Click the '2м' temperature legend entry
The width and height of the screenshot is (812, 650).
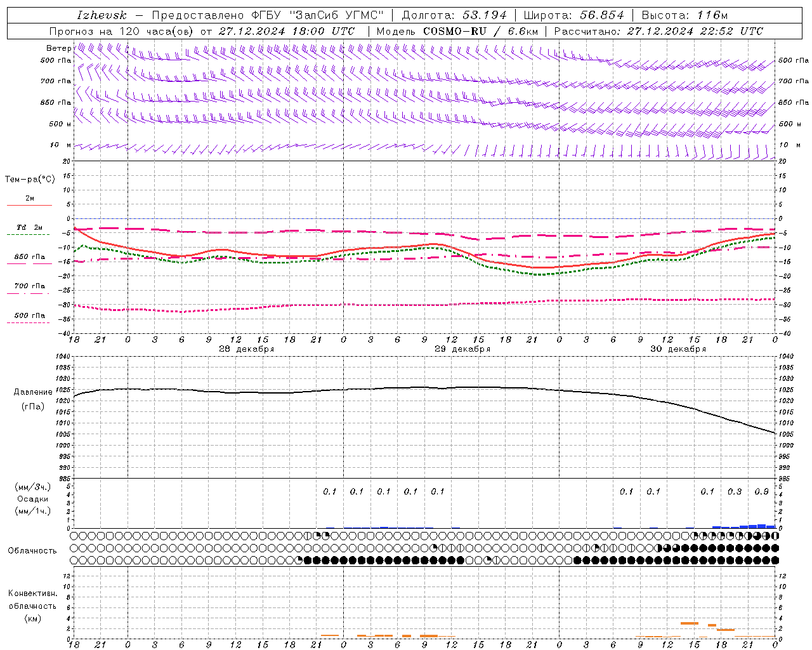30,199
